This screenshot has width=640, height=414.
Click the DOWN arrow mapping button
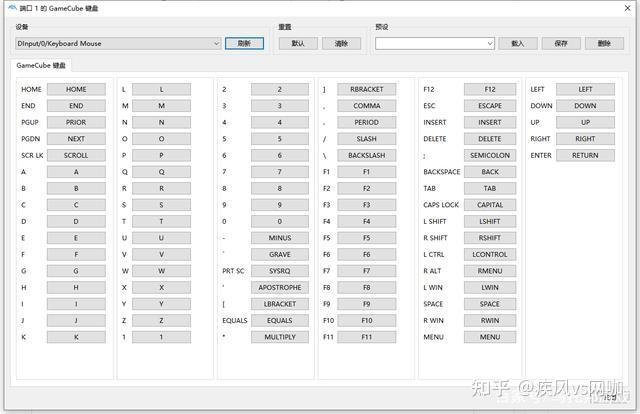click(x=585, y=106)
